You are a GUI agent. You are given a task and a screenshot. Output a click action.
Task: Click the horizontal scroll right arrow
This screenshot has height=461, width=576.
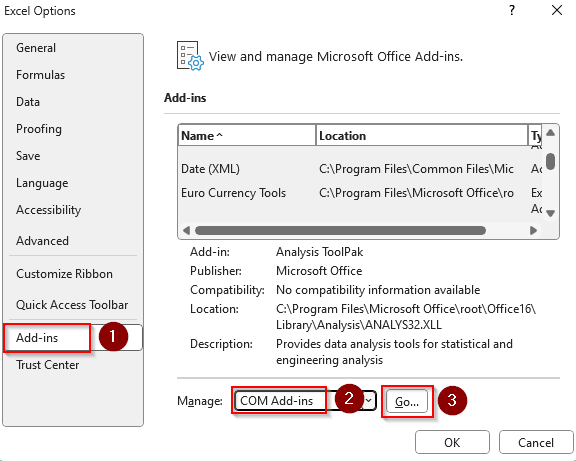pos(534,231)
